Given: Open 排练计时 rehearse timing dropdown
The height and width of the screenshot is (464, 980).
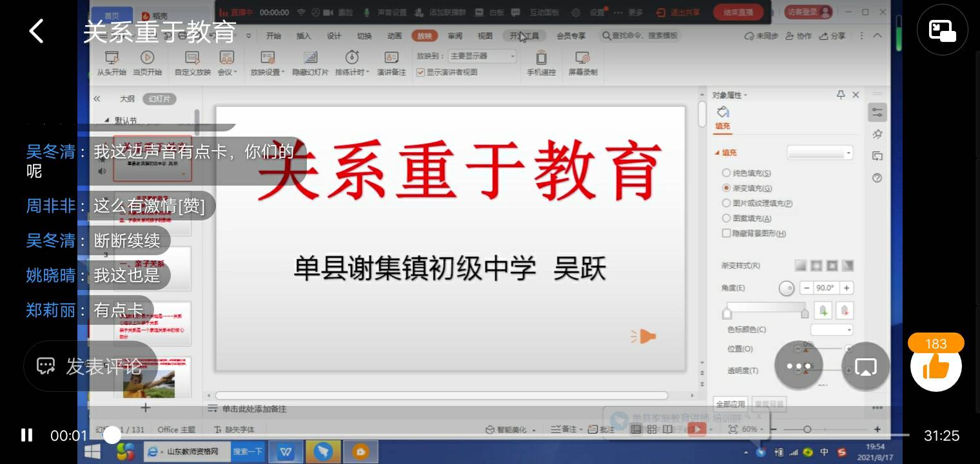Looking at the screenshot, I should coord(352,63).
